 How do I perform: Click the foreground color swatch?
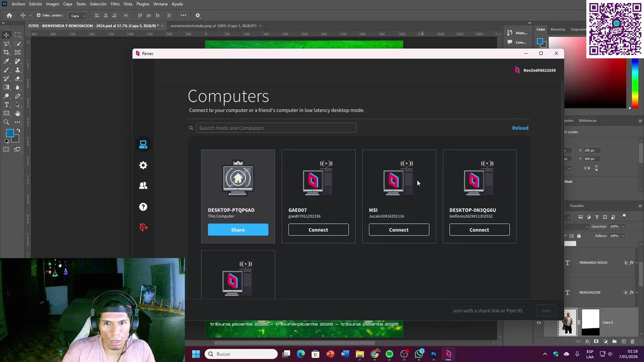click(x=9, y=132)
